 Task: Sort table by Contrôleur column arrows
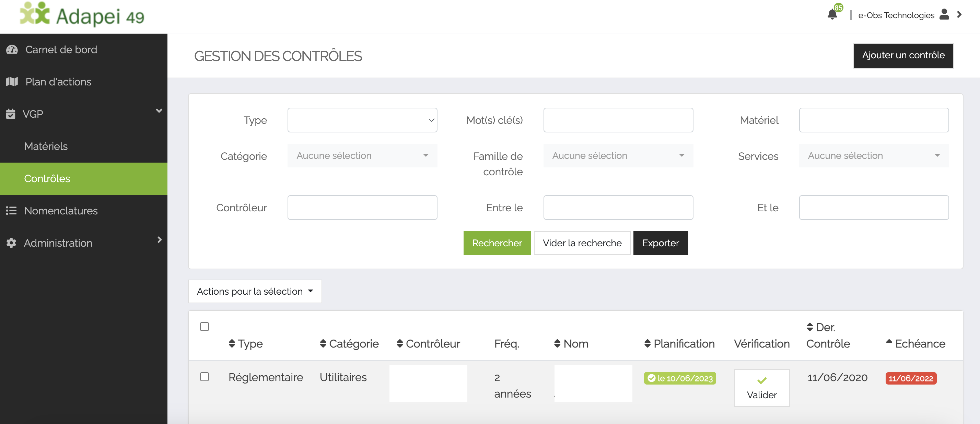tap(400, 344)
